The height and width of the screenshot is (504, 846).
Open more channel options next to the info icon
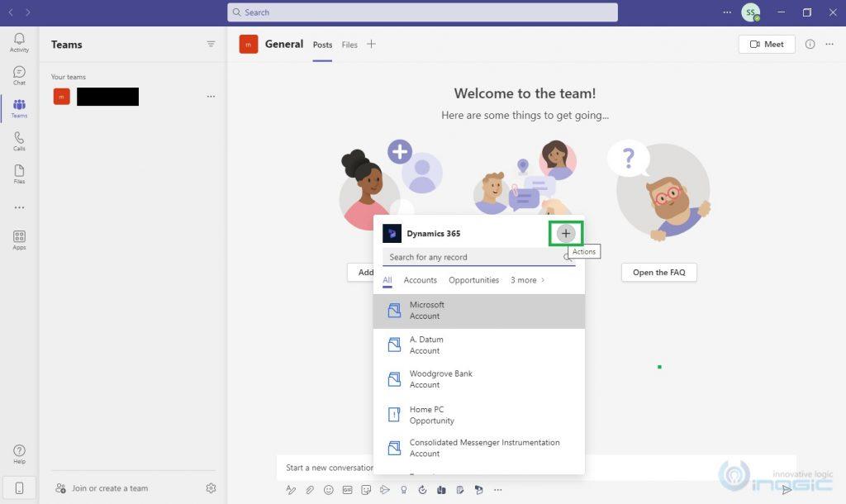coord(829,45)
